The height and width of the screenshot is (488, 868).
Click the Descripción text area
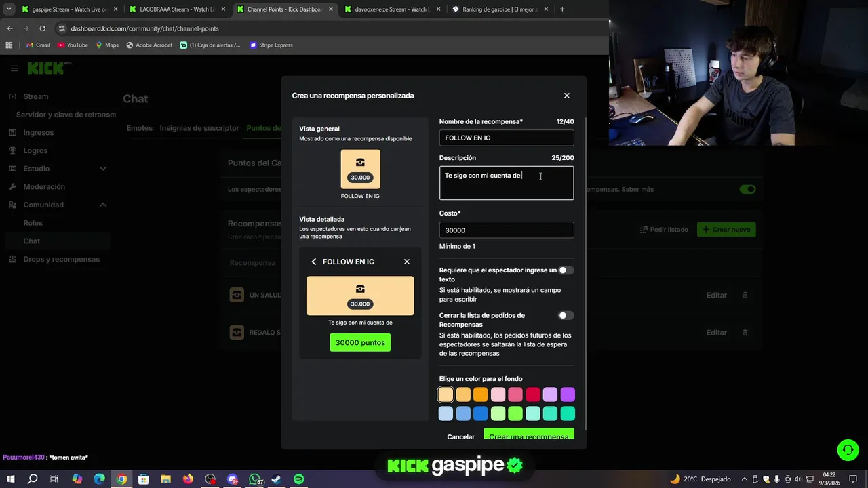pos(507,183)
